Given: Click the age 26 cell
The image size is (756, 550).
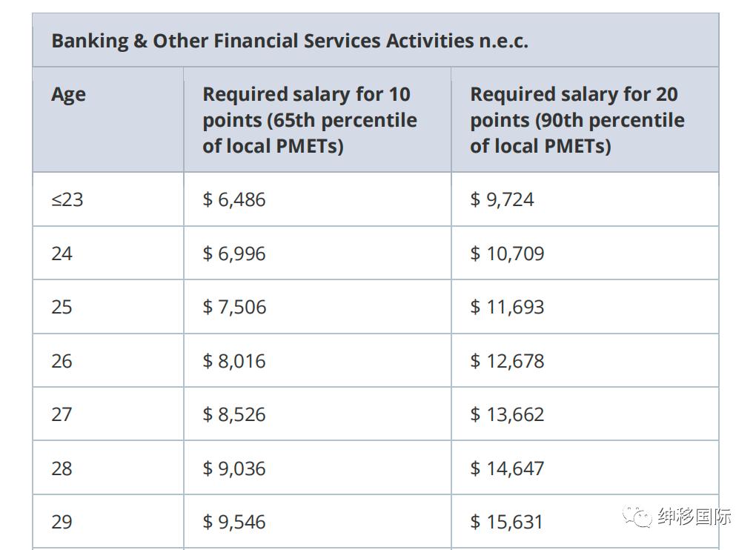Looking at the screenshot, I should (62, 361).
